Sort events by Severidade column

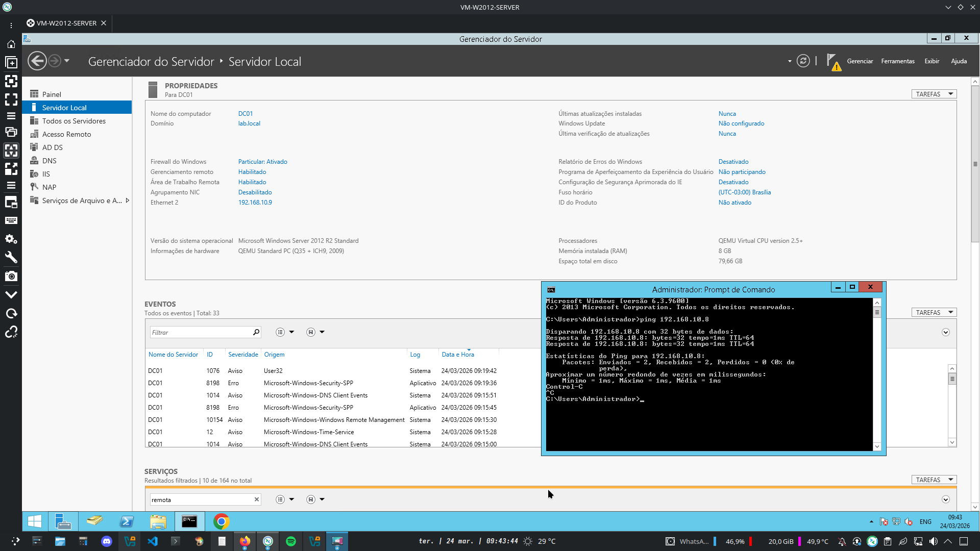click(x=243, y=355)
